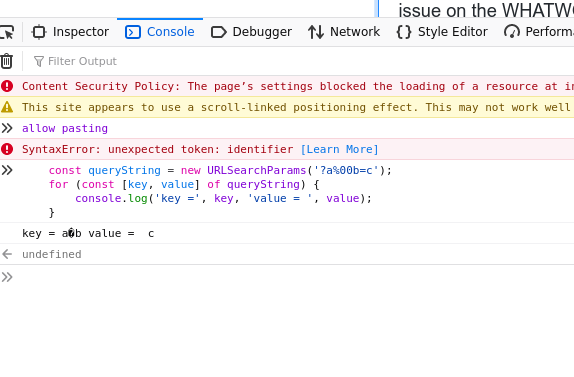Activate the element picker tool
The width and height of the screenshot is (574, 377).
(7, 32)
